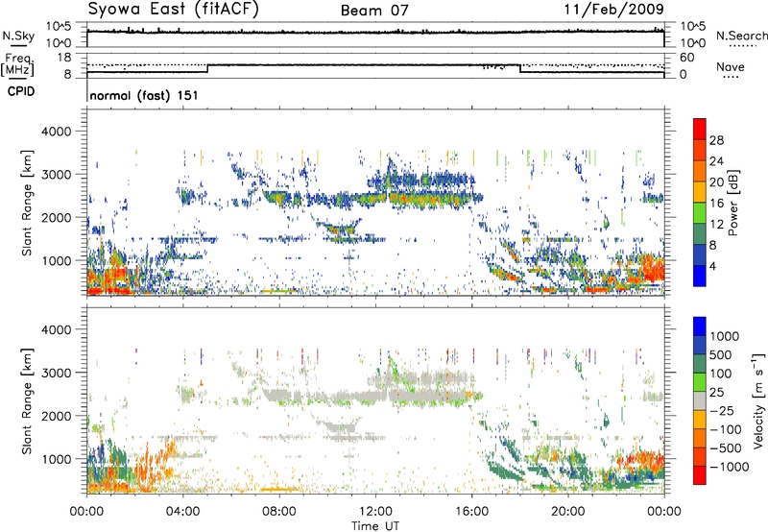This screenshot has width=768, height=532.
Task: Click the '500' velocity colorbar tick
Action: pos(720,354)
